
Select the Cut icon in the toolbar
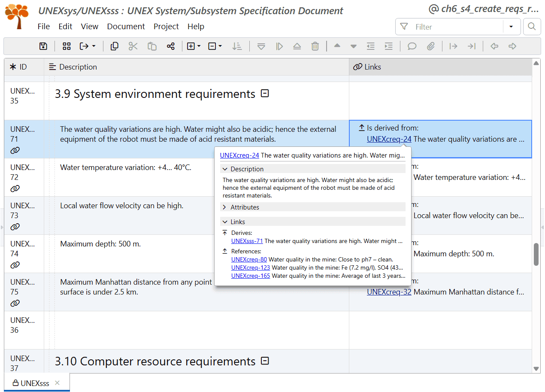coord(133,46)
